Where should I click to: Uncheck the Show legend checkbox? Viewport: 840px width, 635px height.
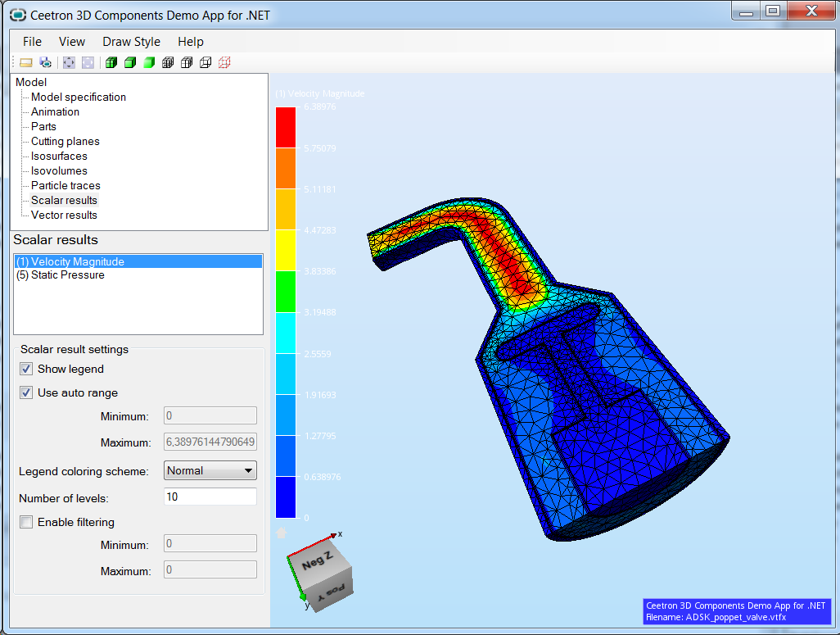(27, 369)
